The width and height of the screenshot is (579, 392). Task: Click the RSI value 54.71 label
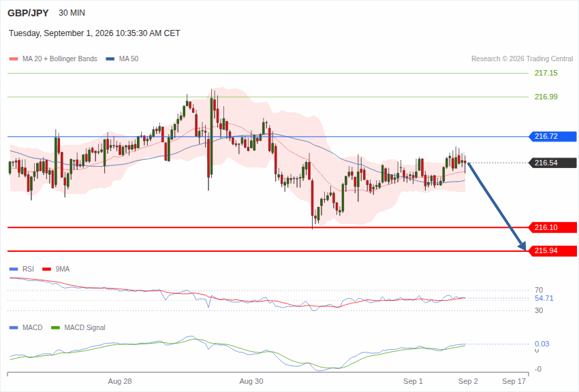point(544,298)
